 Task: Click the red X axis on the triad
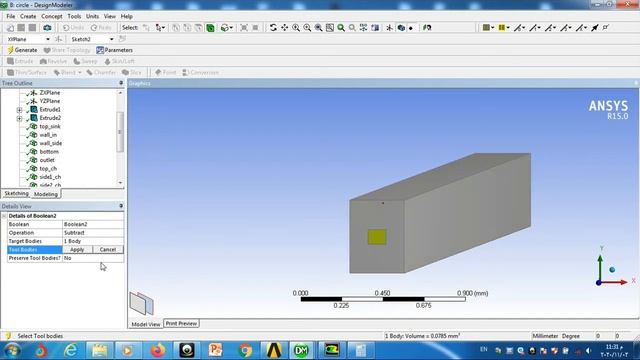pyautogui.click(x=616, y=282)
